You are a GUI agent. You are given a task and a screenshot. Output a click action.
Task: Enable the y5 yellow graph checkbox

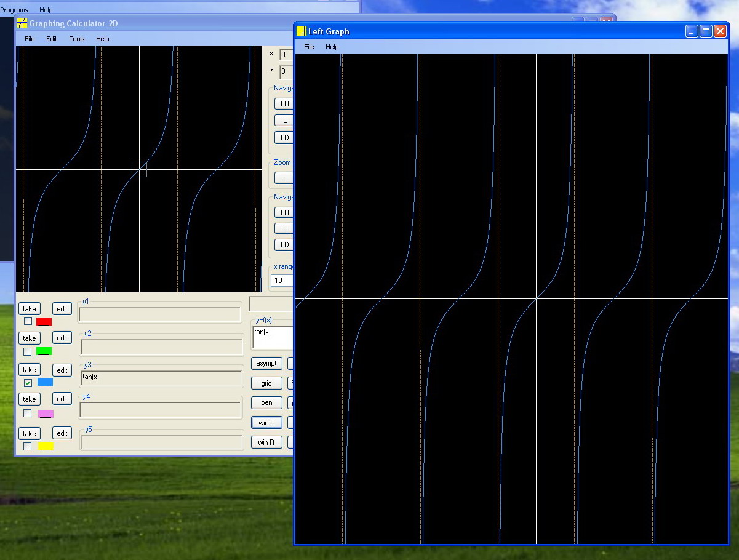(27, 446)
